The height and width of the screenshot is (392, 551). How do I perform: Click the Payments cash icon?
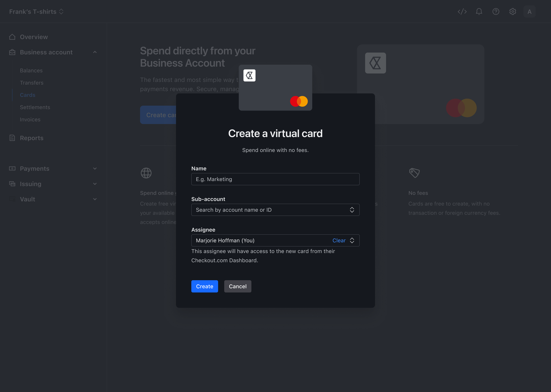click(x=12, y=168)
